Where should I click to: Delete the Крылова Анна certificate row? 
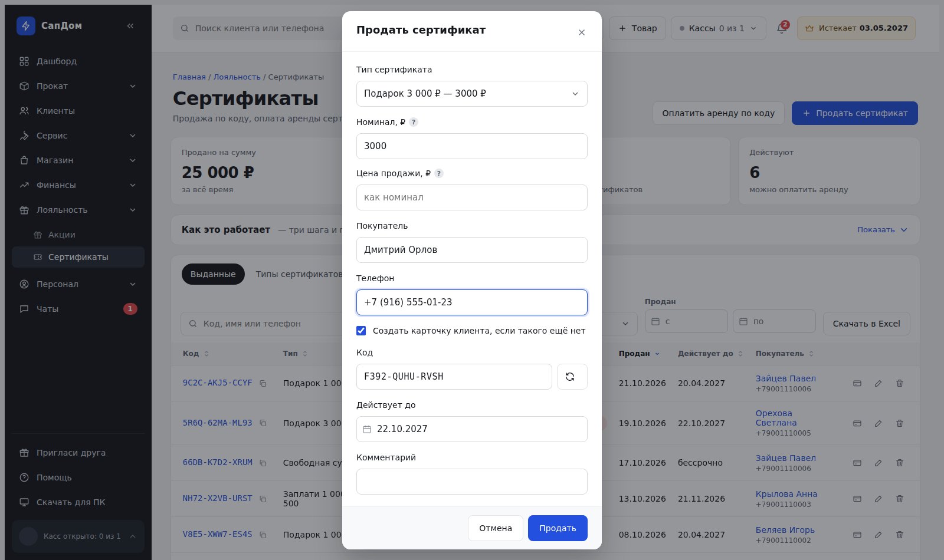[x=900, y=499]
